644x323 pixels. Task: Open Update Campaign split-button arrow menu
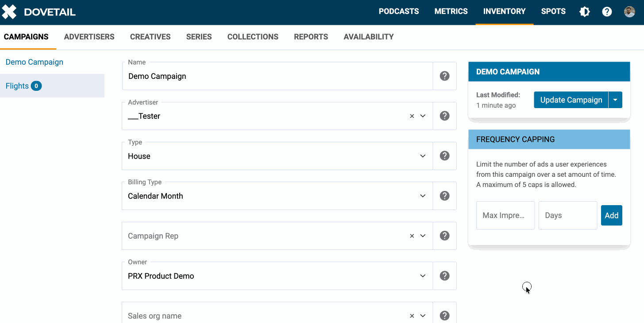(x=615, y=100)
